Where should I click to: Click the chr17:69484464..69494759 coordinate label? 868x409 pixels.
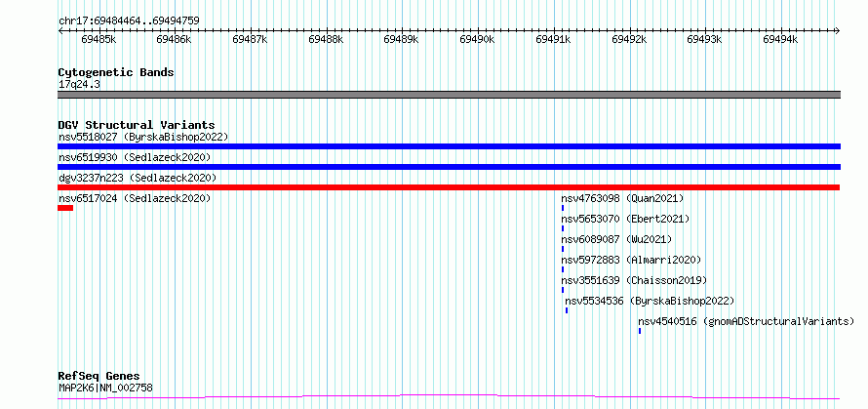(129, 21)
